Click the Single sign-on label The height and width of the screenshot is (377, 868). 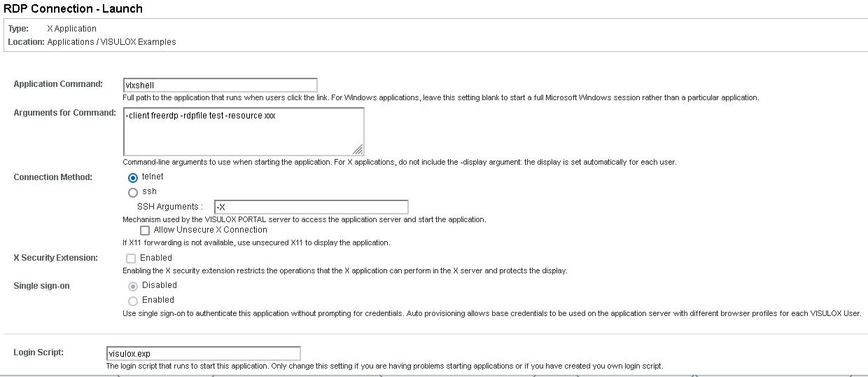pos(41,286)
